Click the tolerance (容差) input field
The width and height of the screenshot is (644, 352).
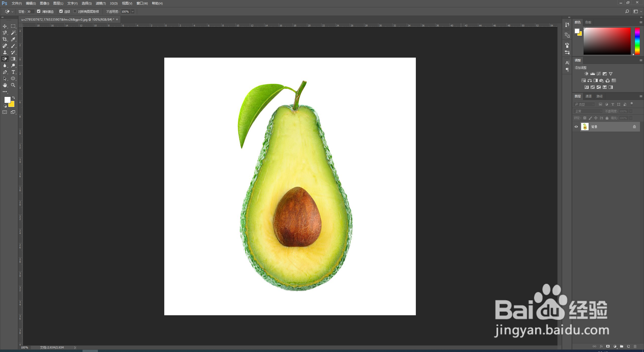30,12
